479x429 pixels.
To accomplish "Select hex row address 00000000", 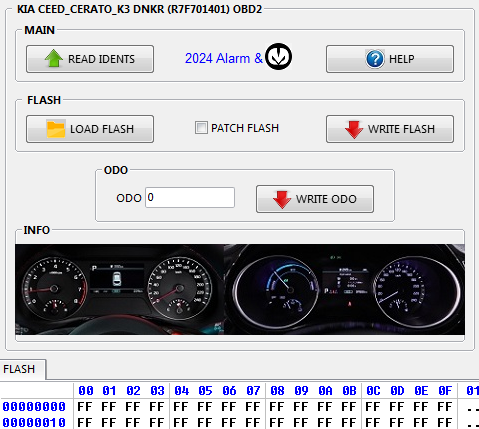I will pos(34,407).
